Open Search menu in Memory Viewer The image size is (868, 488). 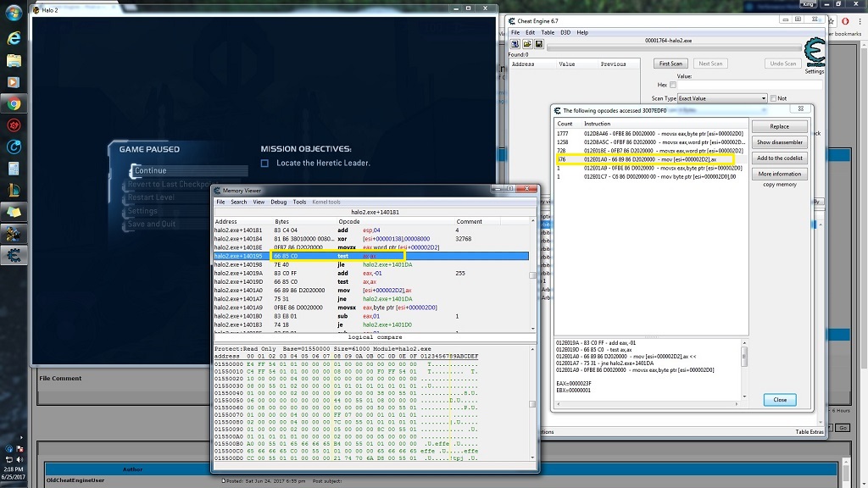pos(238,202)
